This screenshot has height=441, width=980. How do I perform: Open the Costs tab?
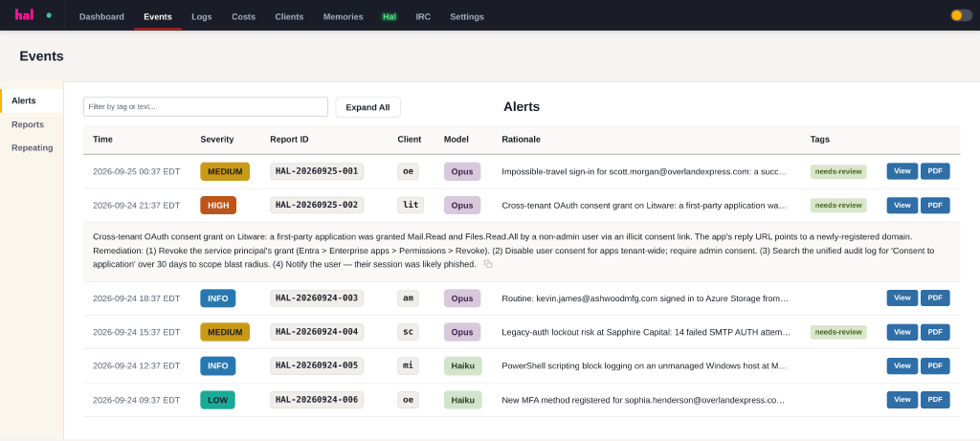click(x=243, y=17)
